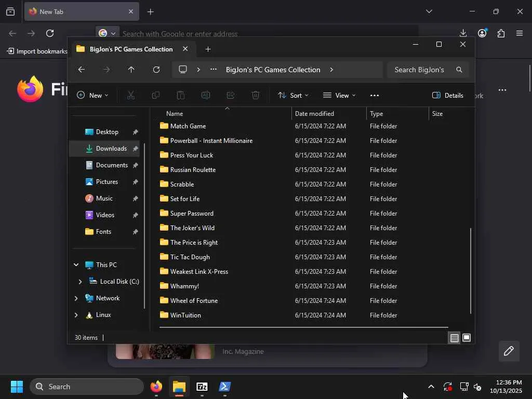
Task: Add a new File Explorer tab
Action: point(208,49)
